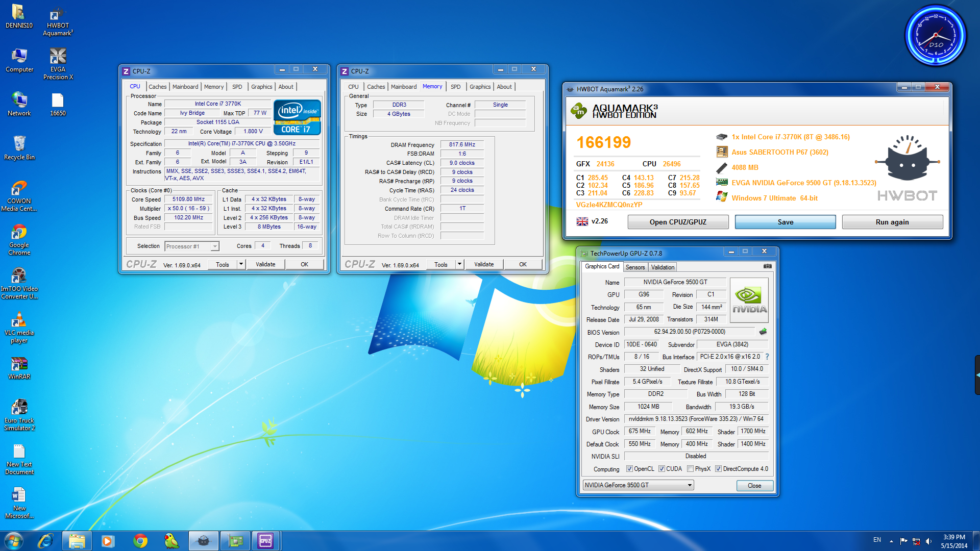
Task: Click UK flag language icon in Aquamark
Action: pyautogui.click(x=582, y=221)
